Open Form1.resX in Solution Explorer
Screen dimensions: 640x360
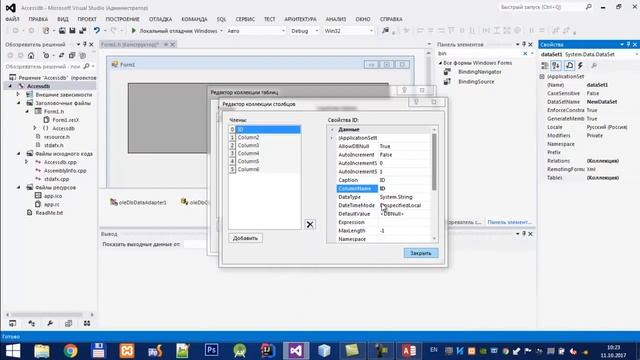pyautogui.click(x=65, y=120)
